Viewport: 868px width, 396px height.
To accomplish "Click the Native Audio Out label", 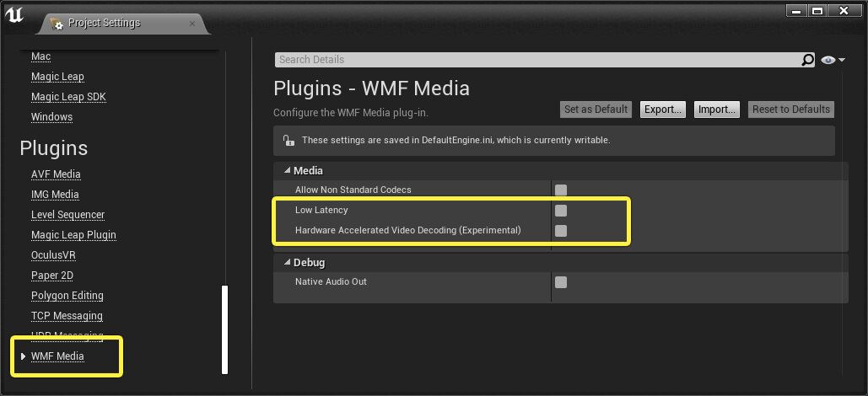I will coord(331,281).
